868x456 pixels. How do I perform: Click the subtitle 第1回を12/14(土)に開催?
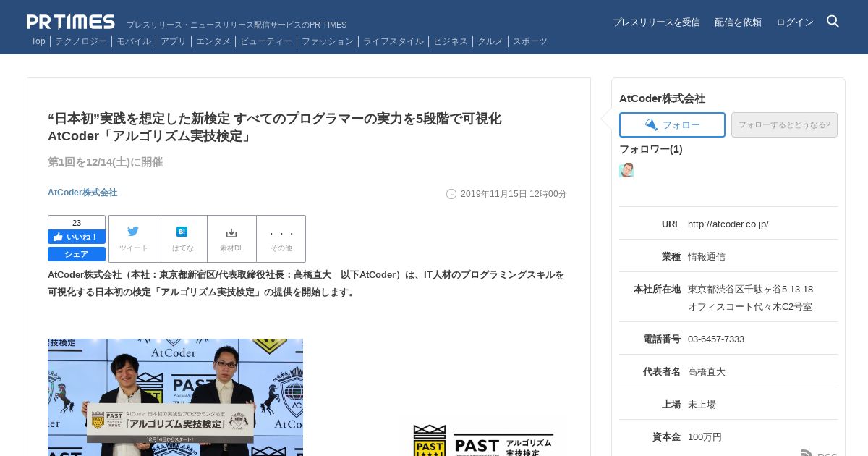point(106,162)
